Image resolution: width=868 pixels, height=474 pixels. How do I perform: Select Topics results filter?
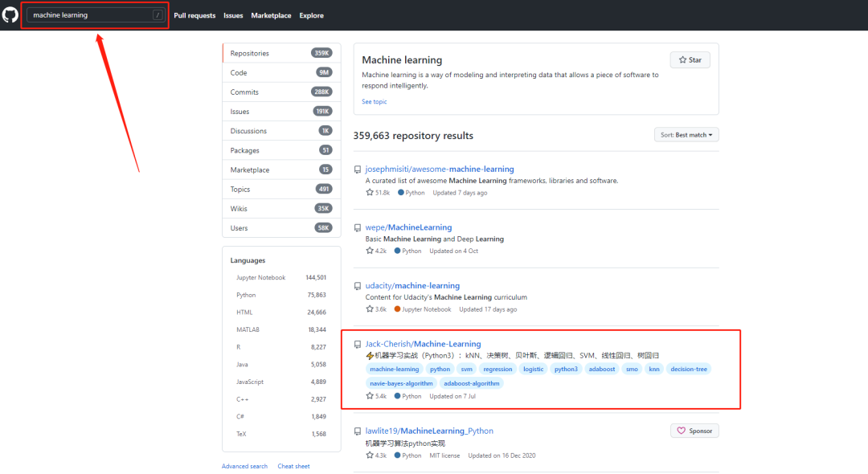click(281, 189)
